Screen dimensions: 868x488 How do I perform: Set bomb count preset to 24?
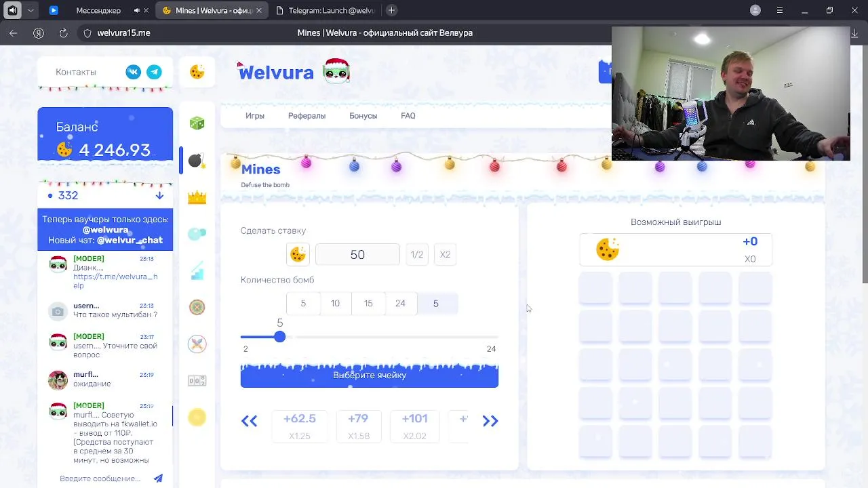click(400, 304)
